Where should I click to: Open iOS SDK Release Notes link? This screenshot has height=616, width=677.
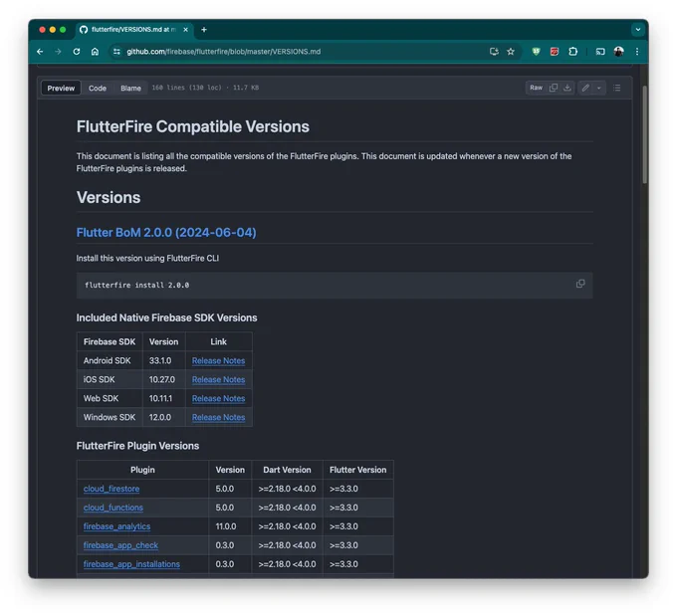click(218, 380)
